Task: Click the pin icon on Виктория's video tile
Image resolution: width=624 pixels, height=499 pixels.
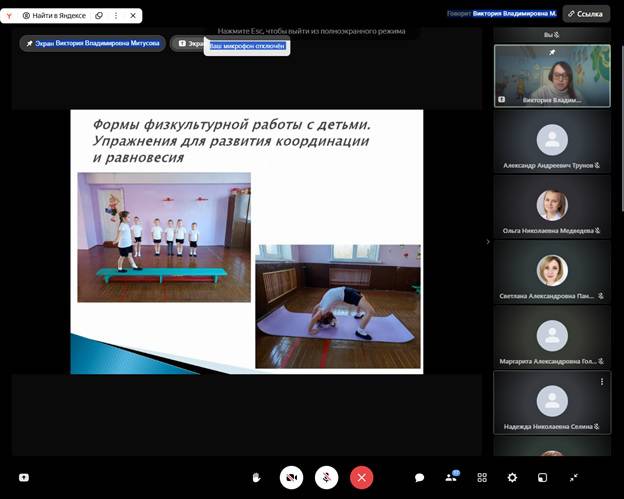Action: [552, 52]
